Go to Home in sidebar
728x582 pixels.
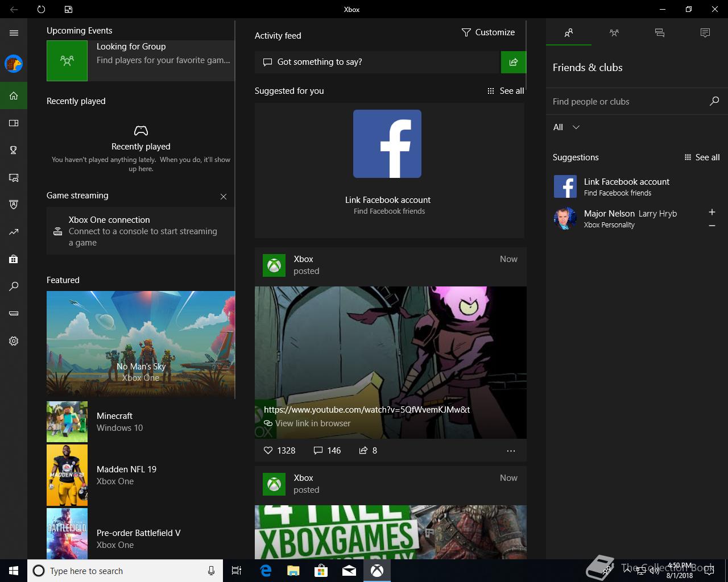pos(14,95)
